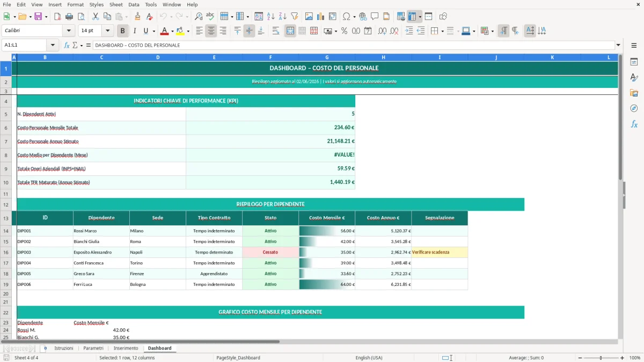Open a file with the folder icon
This screenshot has width=644, height=362.
point(22,17)
